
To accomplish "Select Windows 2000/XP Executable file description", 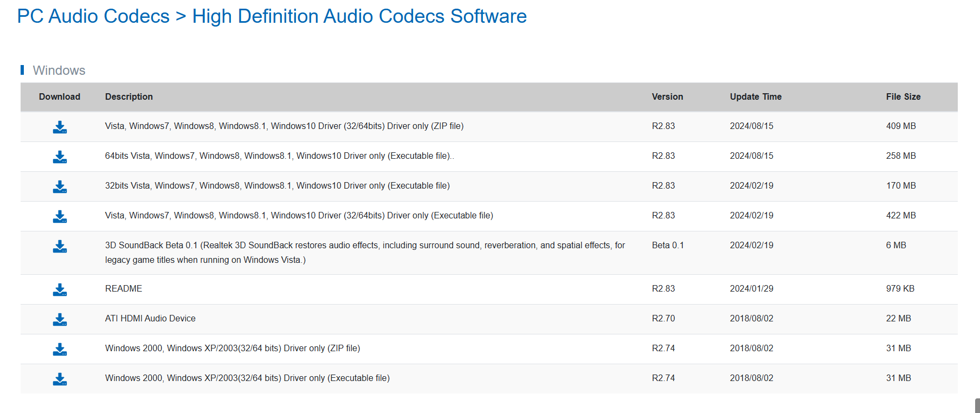I will pos(247,378).
